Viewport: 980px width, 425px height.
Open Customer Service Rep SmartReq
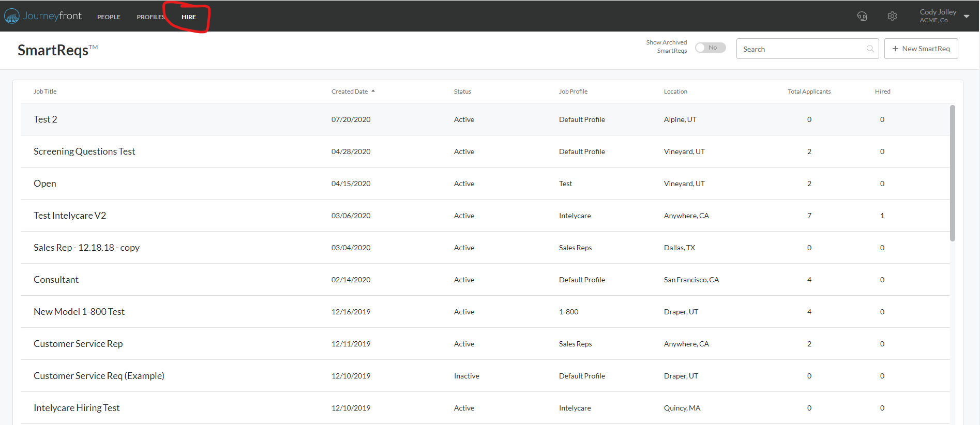(78, 344)
